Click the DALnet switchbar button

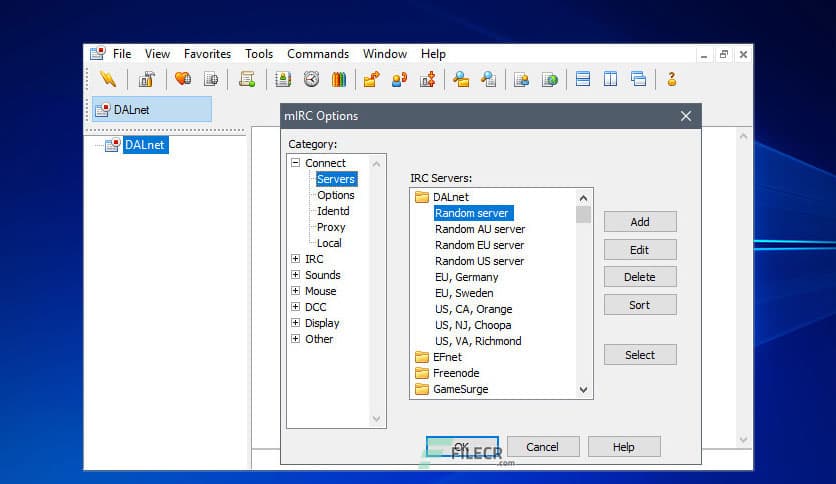152,110
